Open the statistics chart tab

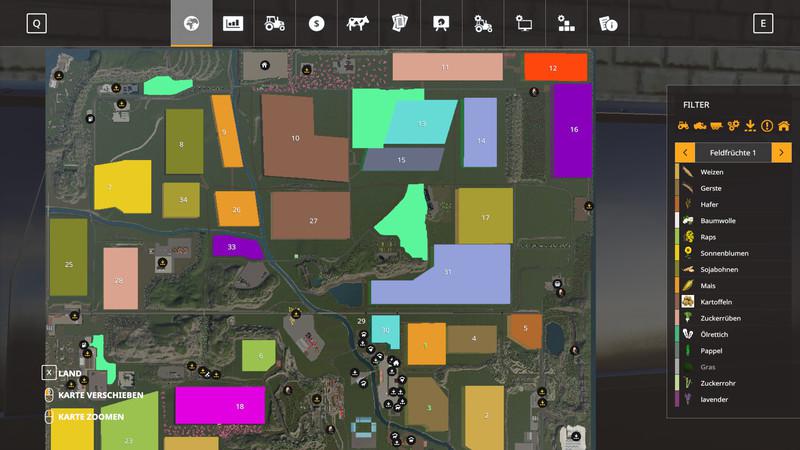pos(233,24)
